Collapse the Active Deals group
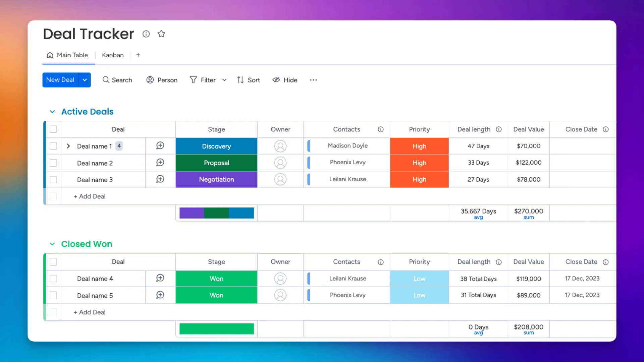Viewport: 644px width, 362px height. click(52, 112)
